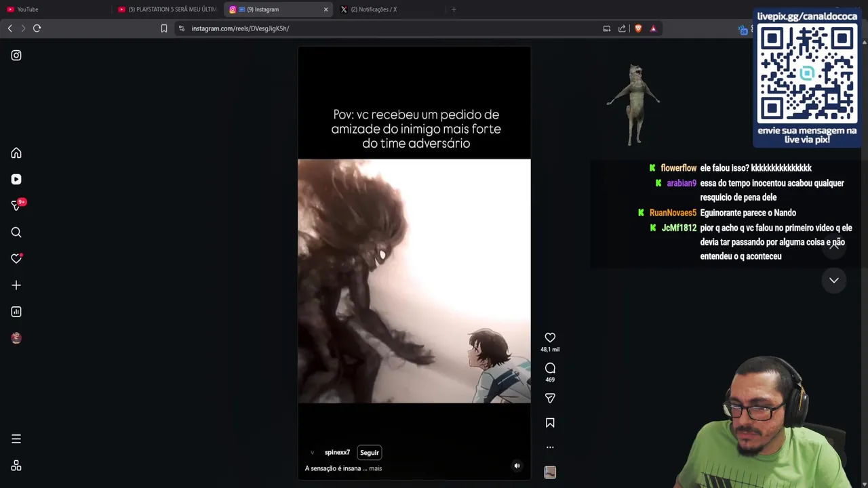The image size is (868, 488).
Task: Switch to PLAYSTATION 5 SERÁ MEU ÚLTIMO tab
Action: pyautogui.click(x=167, y=9)
